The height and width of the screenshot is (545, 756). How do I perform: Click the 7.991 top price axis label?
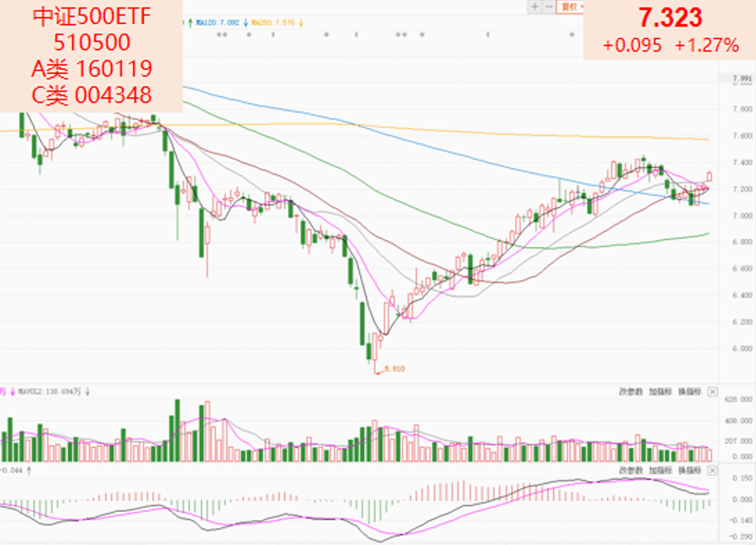742,79
